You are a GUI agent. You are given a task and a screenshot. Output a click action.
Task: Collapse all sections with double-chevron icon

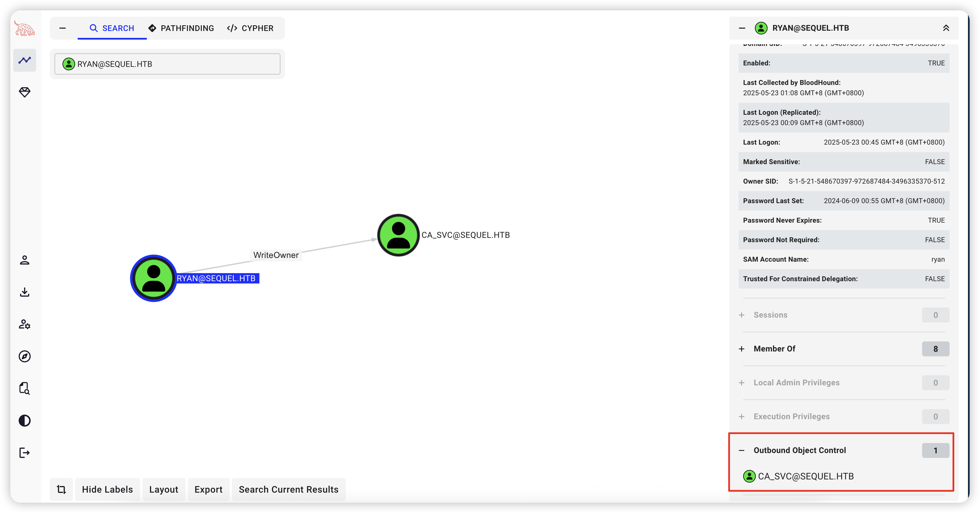coord(946,28)
